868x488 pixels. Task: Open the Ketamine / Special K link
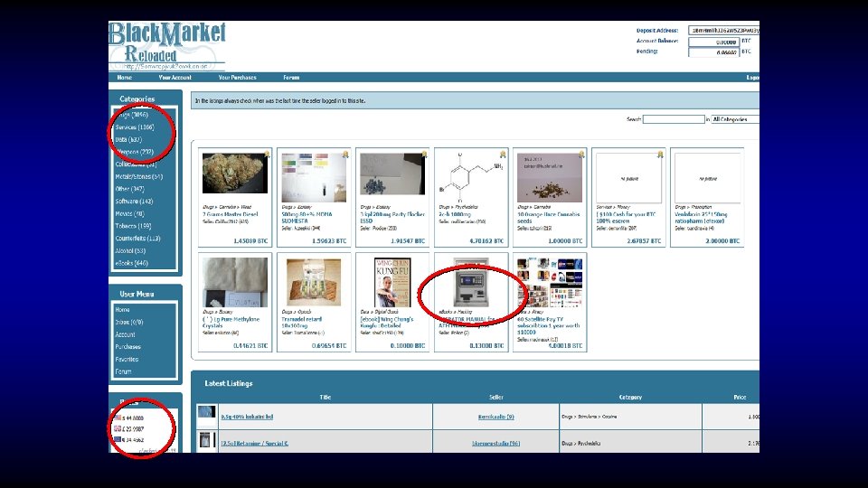255,443
